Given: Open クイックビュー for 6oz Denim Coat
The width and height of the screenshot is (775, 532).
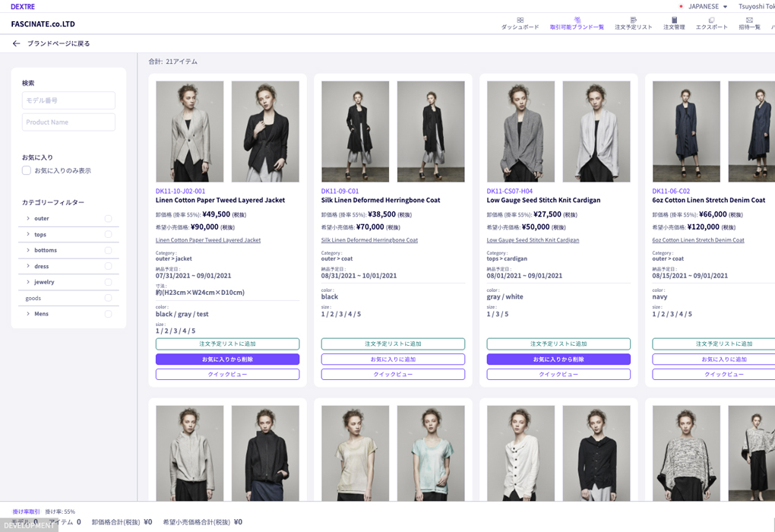Looking at the screenshot, I should (713, 374).
